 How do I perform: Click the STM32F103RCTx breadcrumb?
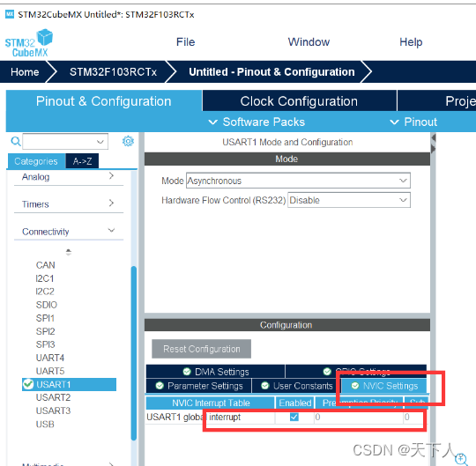[x=113, y=72]
